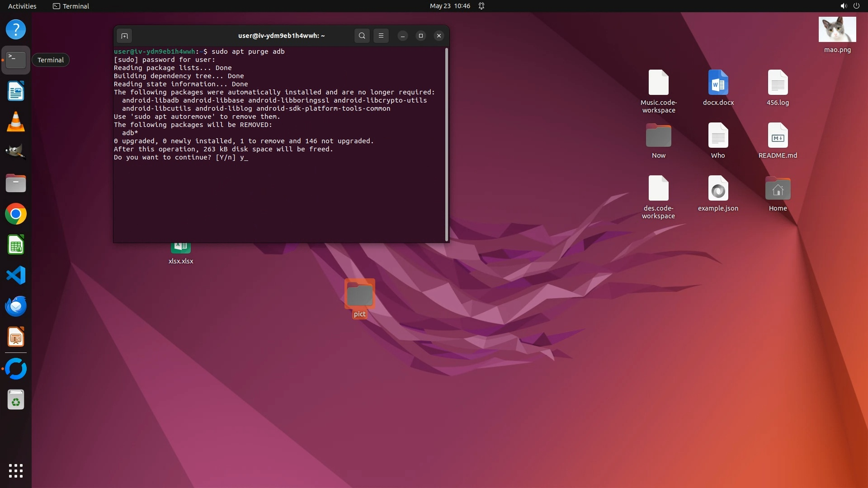Viewport: 868px width, 488px height.
Task: Click the terminal vertical scrollbar
Action: click(x=447, y=145)
